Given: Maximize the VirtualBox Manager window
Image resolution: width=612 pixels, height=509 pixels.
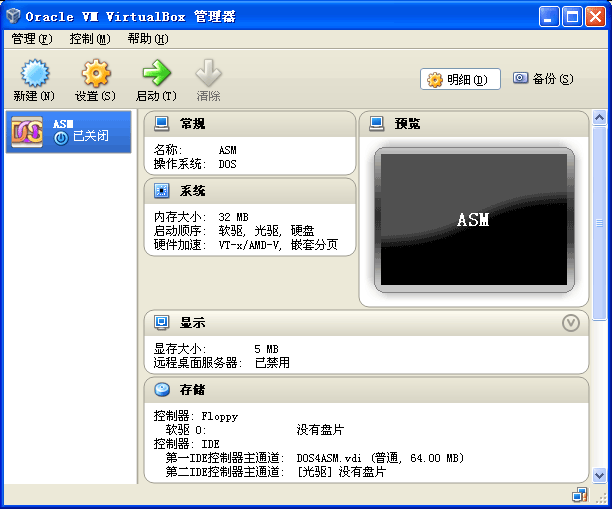Looking at the screenshot, I should click(x=572, y=16).
